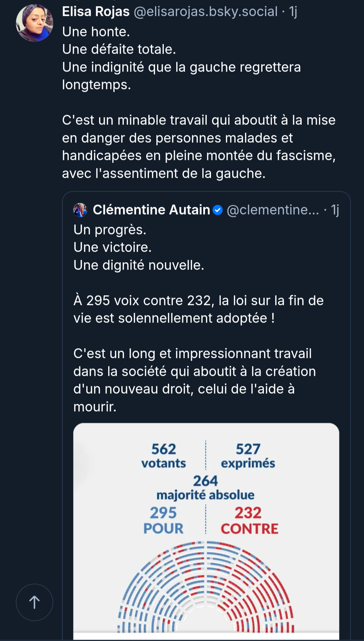Open Clémentine Autain's small avatar
This screenshot has width=364, height=641.
80,210
